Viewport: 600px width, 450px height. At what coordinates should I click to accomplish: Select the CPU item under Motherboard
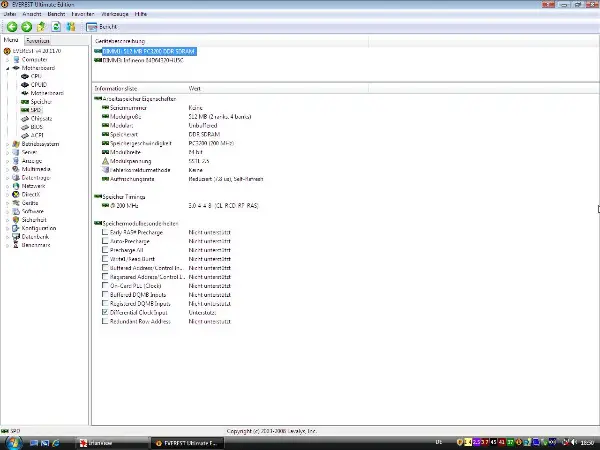36,75
